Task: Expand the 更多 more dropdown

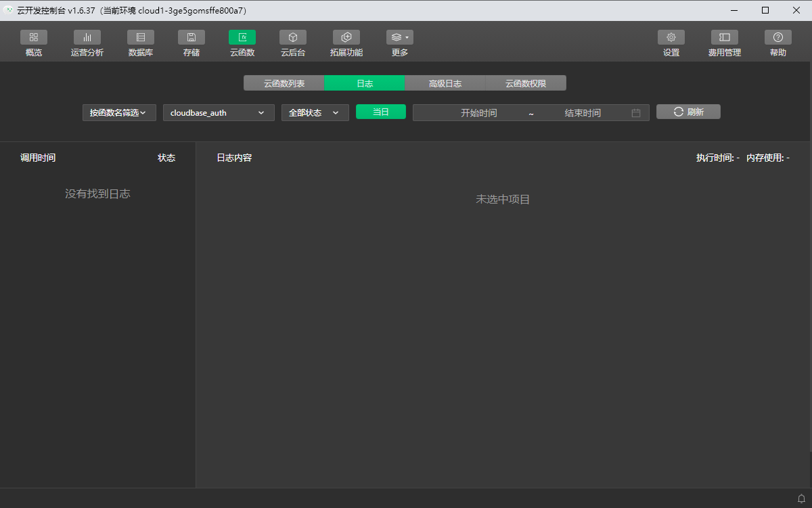Action: 400,38
